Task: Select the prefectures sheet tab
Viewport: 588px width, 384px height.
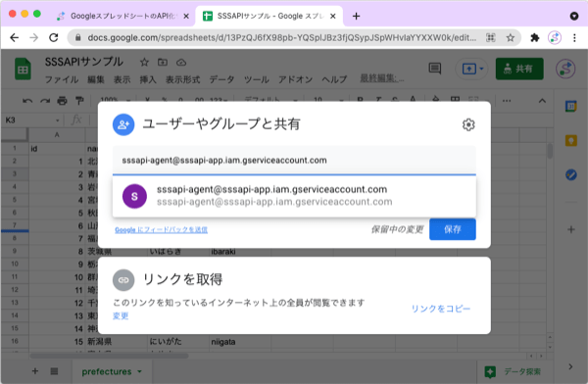Action: click(x=107, y=371)
